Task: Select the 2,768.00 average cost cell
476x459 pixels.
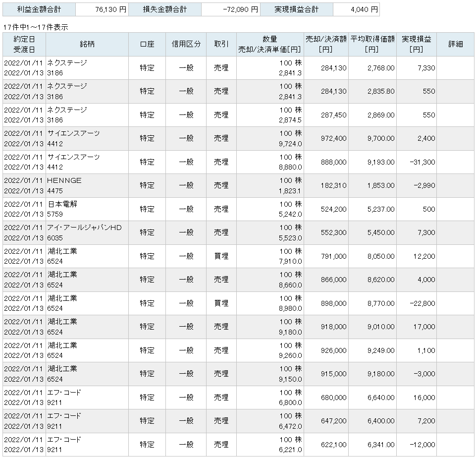Action: [372, 68]
